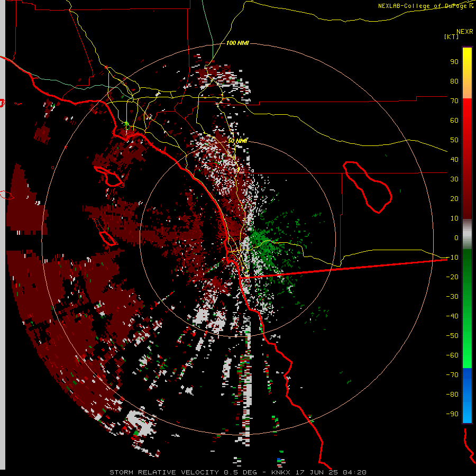This screenshot has height=476, width=476.
Task: Click the 10 value on the velocity scale
Action: [454, 218]
